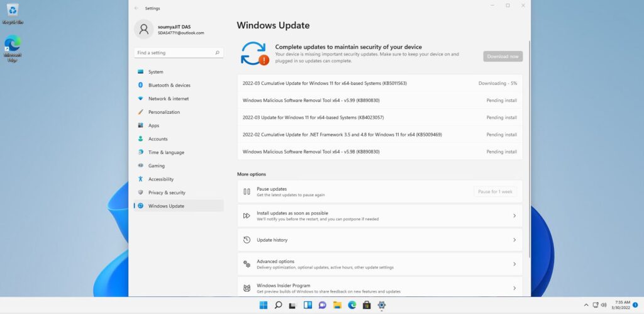Expand the Advanced options chevron
The height and width of the screenshot is (314, 644).
tap(514, 264)
